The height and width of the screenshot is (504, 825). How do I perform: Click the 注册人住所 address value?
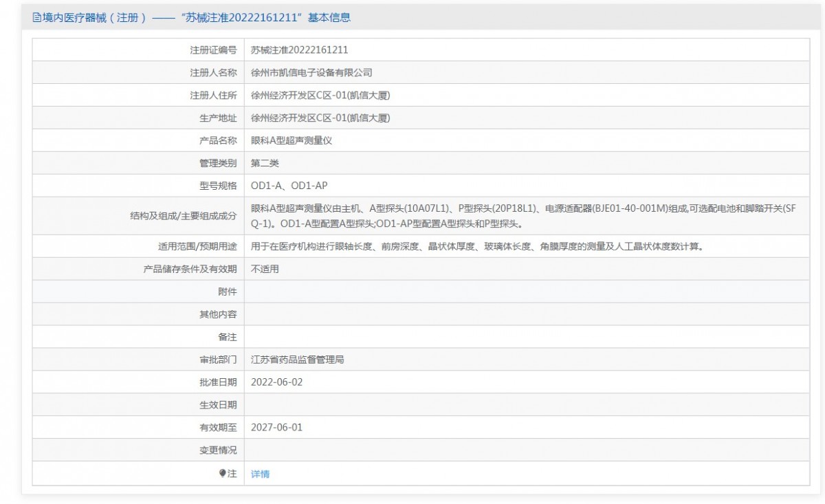[x=320, y=95]
